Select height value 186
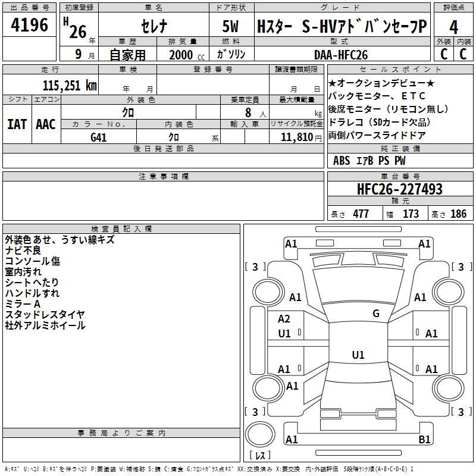476x476 pixels. click(x=458, y=214)
